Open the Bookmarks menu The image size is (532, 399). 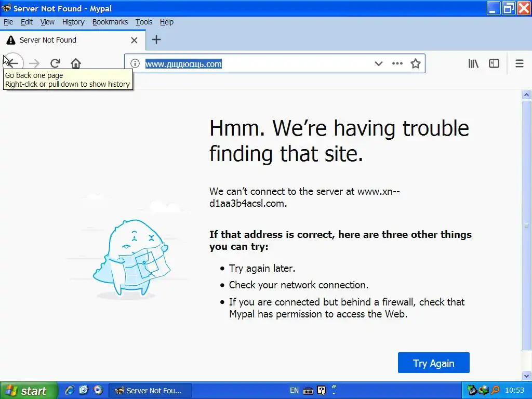[110, 22]
